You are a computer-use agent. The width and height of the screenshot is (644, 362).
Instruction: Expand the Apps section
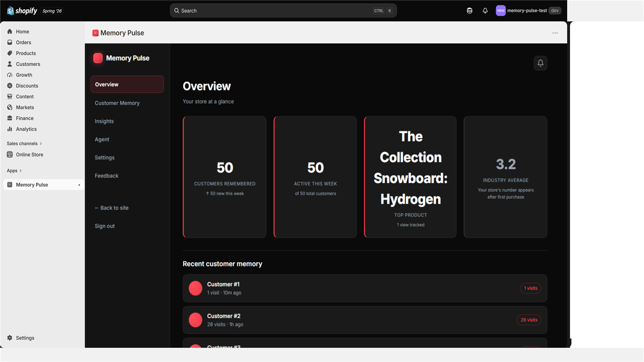pyautogui.click(x=14, y=171)
